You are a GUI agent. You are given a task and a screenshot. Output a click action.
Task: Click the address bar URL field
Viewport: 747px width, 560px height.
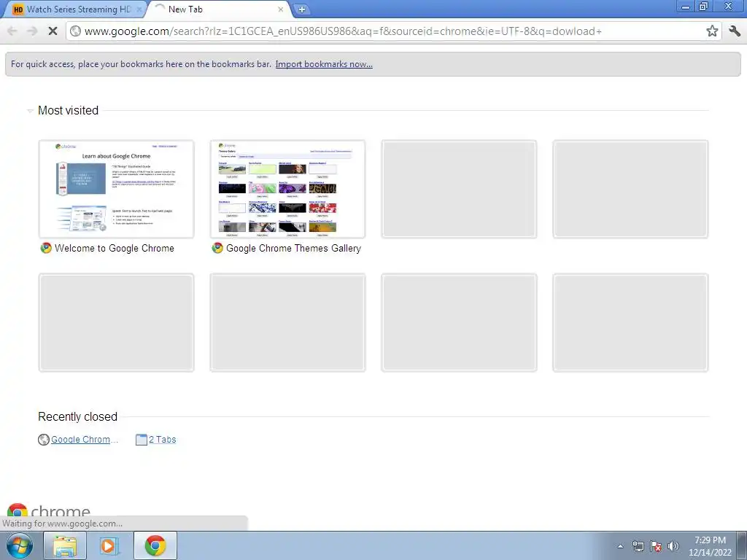pos(392,31)
